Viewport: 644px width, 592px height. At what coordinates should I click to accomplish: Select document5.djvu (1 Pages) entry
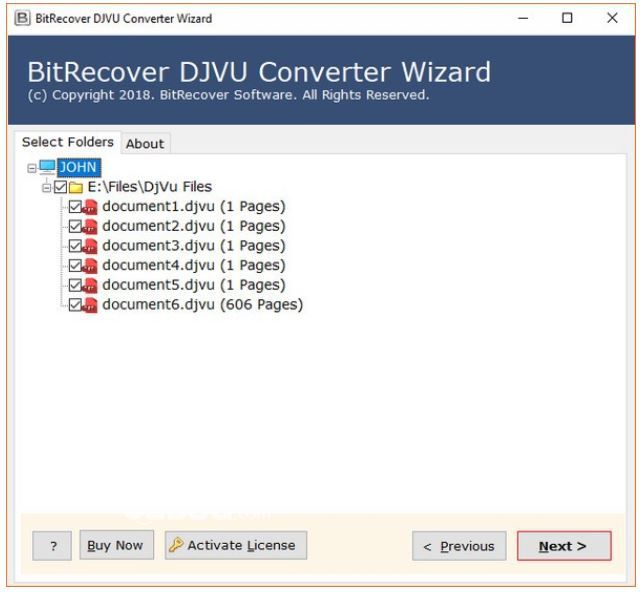point(193,285)
